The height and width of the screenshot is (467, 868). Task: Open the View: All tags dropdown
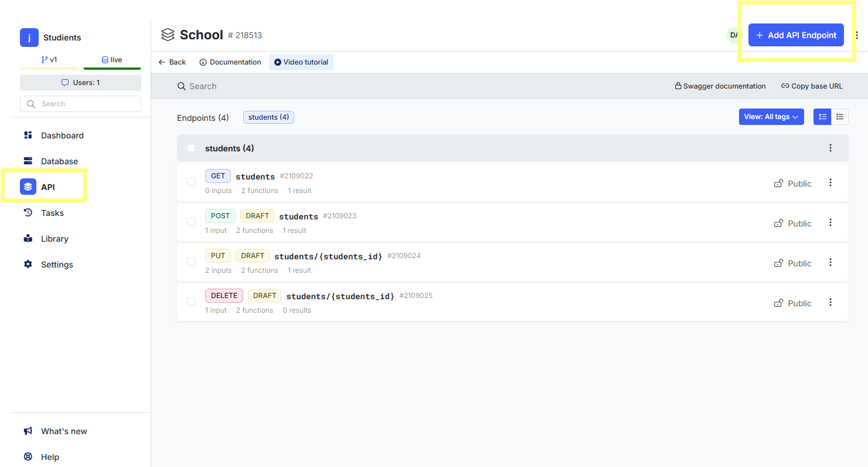(x=771, y=117)
